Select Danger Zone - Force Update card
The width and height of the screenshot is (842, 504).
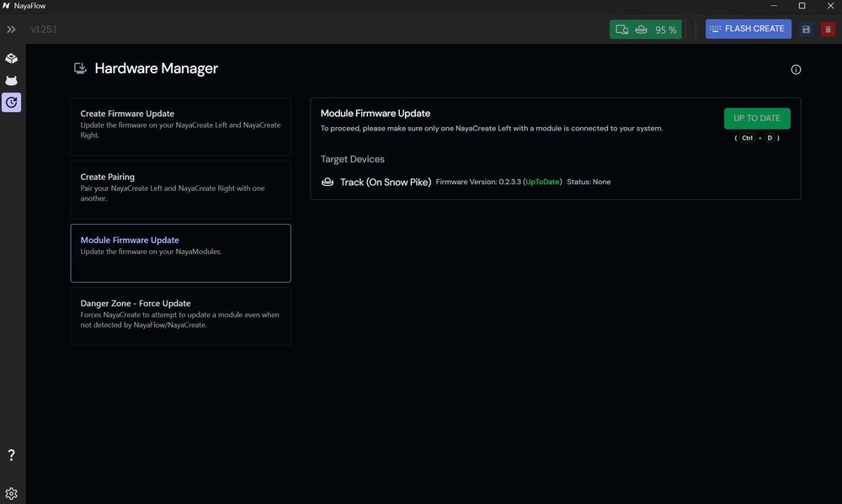tap(180, 316)
